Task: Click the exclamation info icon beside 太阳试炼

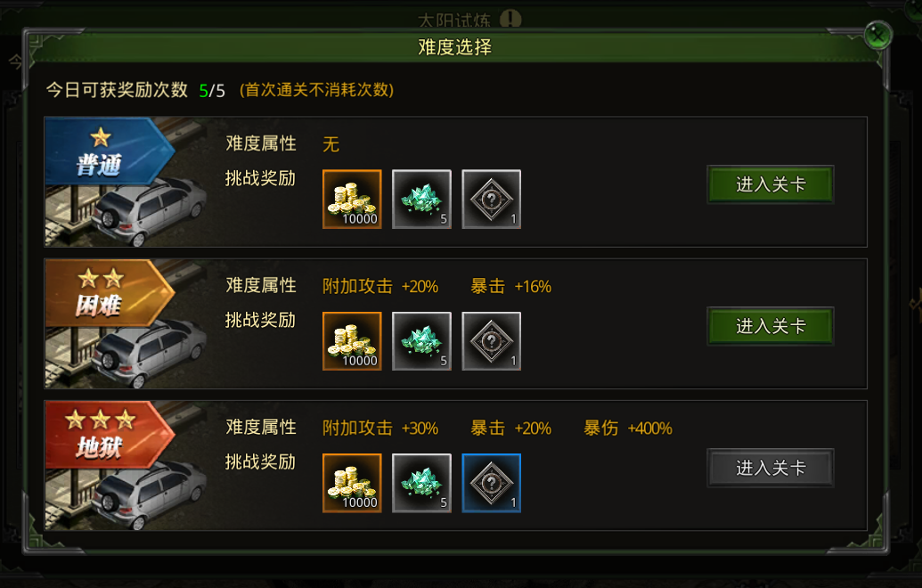Action: pos(510,19)
